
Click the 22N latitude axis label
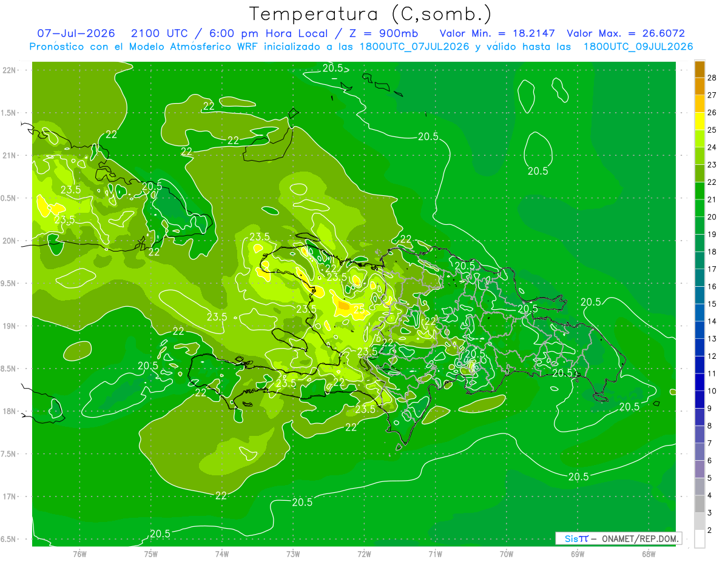9,70
